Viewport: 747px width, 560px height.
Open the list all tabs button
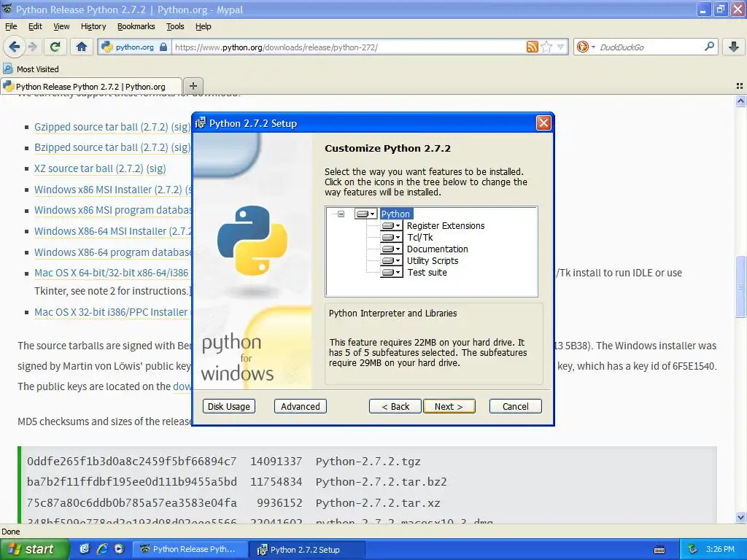coord(740,86)
